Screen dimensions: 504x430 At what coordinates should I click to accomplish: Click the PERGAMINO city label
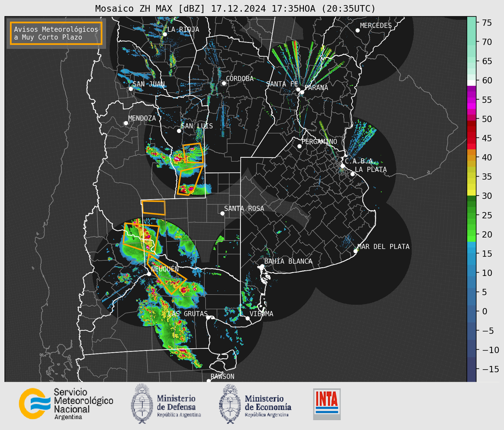[319, 141]
